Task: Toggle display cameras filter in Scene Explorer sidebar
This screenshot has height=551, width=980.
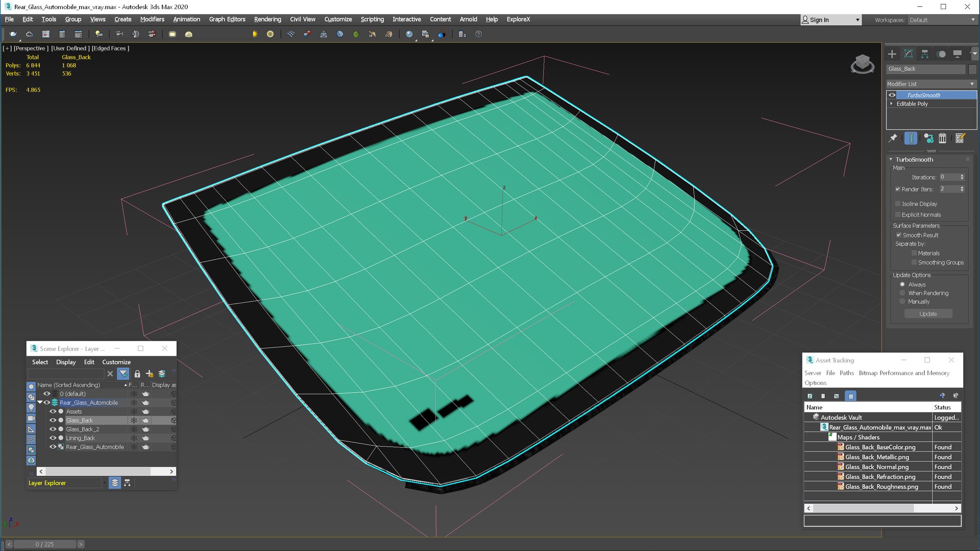Action: click(x=31, y=418)
